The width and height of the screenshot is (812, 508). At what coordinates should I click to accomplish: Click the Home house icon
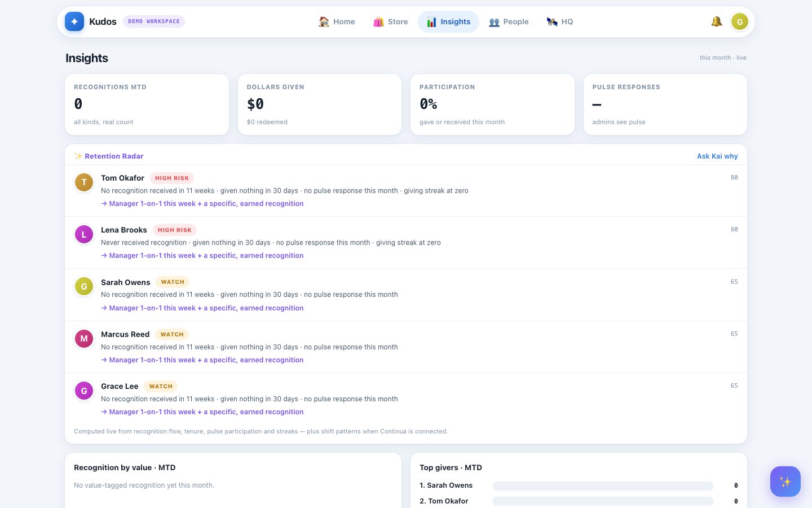(324, 21)
